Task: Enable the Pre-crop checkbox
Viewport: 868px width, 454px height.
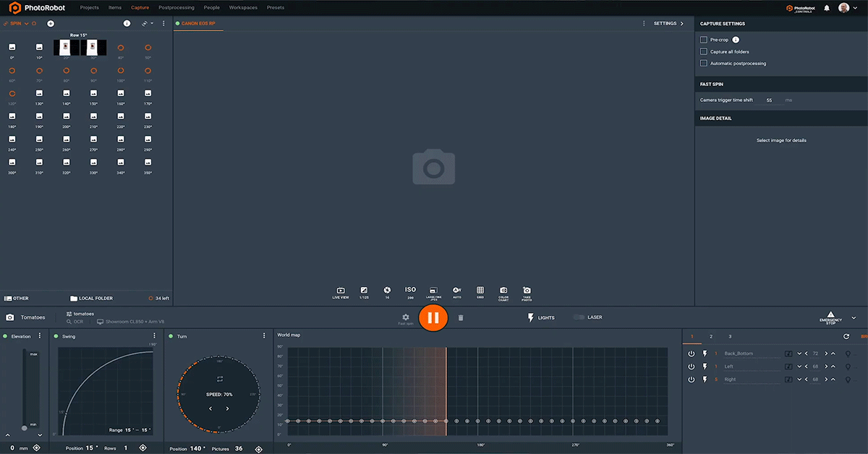Action: click(x=704, y=40)
